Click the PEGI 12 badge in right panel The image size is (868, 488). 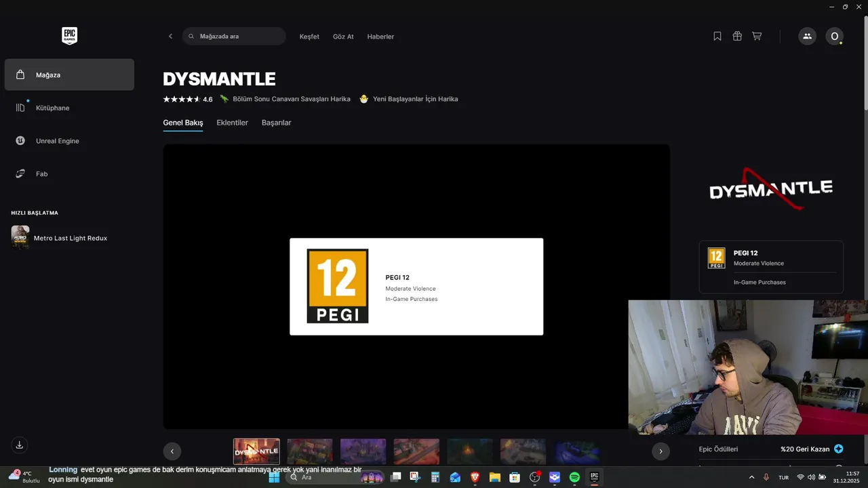(716, 258)
